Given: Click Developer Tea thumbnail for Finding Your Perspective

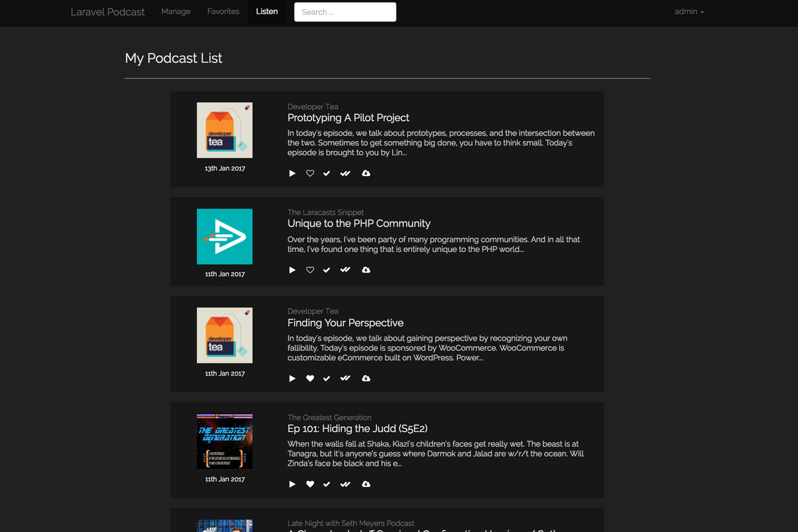Looking at the screenshot, I should coord(225,336).
